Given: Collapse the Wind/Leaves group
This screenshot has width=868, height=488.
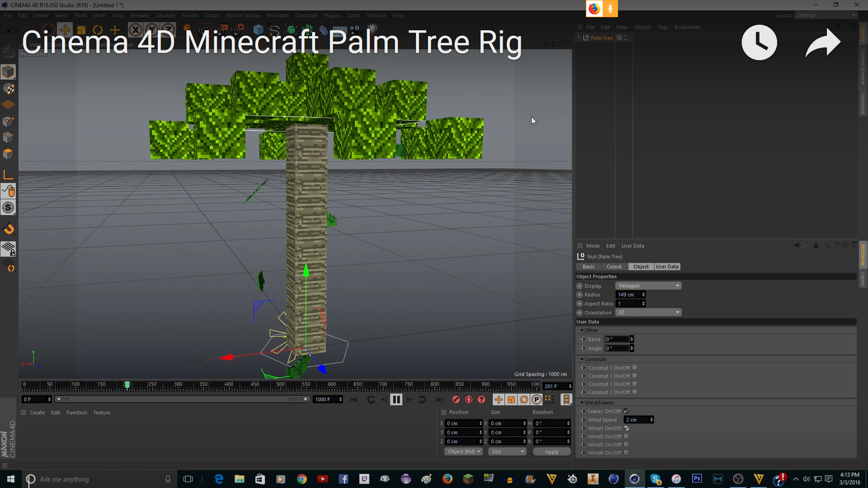Looking at the screenshot, I should [x=582, y=403].
